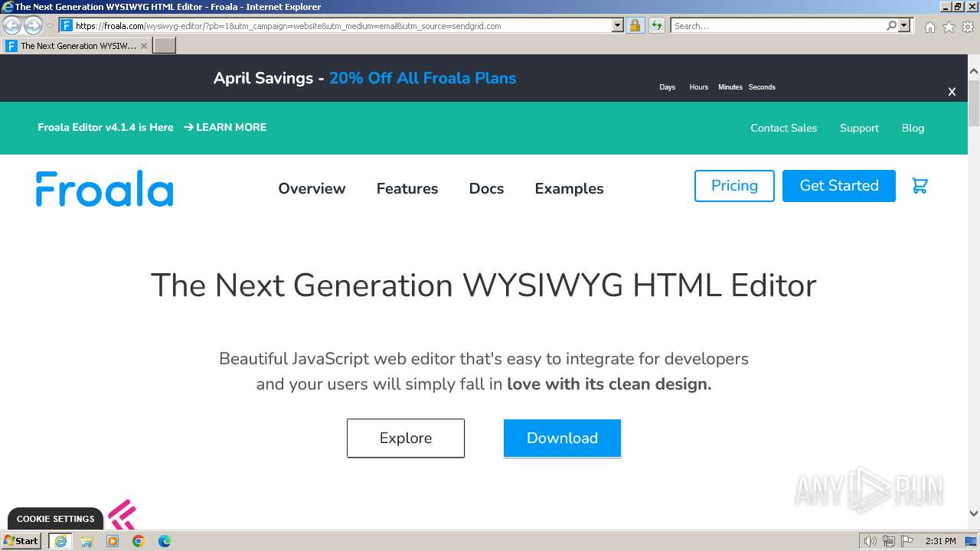Open the Features menu
980x551 pixels.
[407, 188]
